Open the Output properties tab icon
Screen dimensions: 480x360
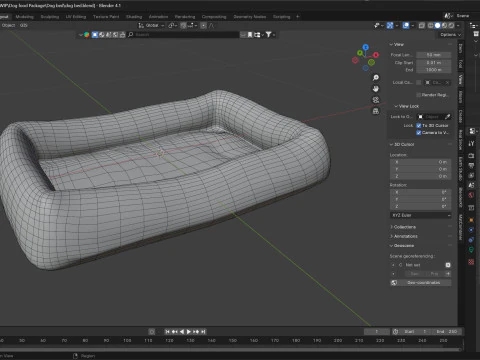471,165
